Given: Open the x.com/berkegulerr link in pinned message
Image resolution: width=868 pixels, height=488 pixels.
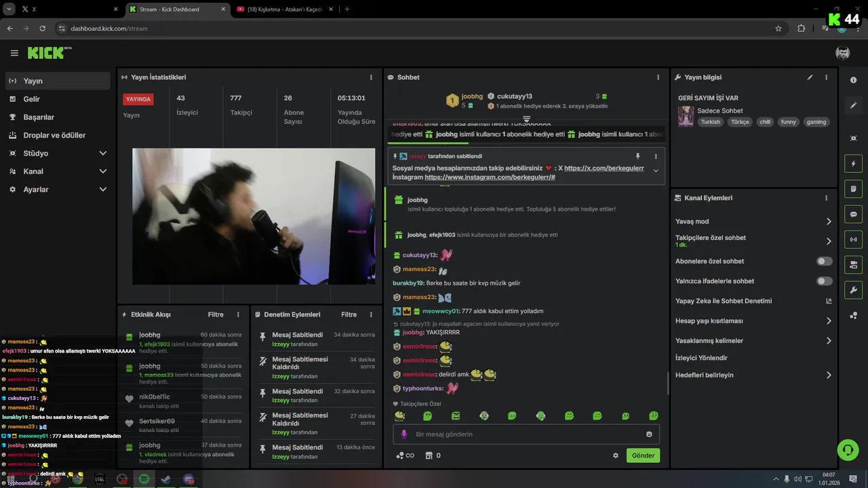Looking at the screenshot, I should [x=604, y=168].
